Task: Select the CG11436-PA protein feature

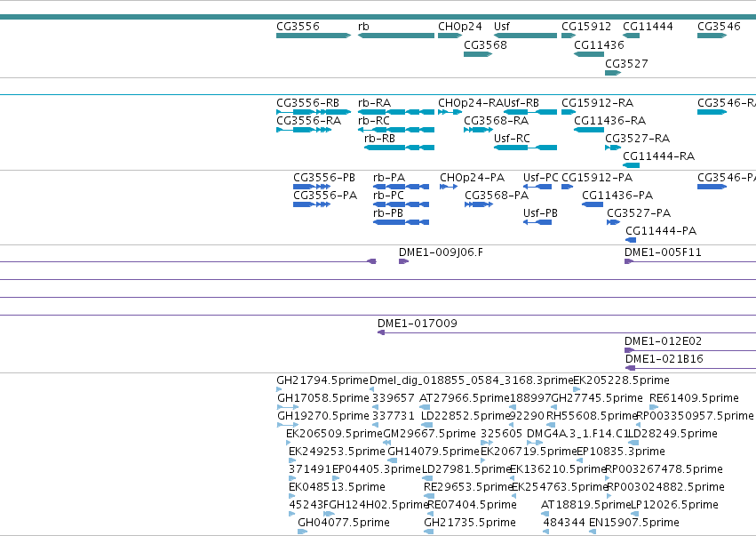Action: click(593, 204)
